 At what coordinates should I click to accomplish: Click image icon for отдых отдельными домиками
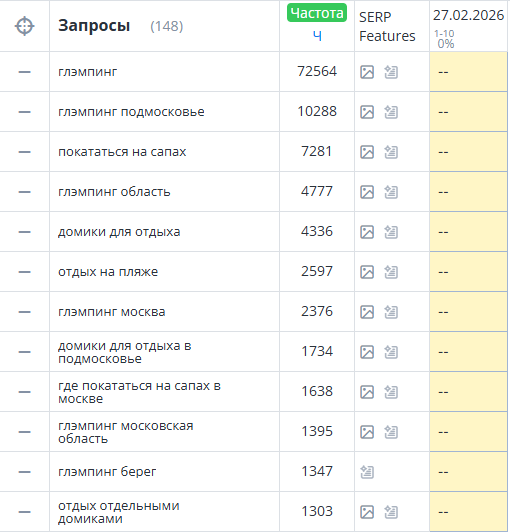(367, 512)
